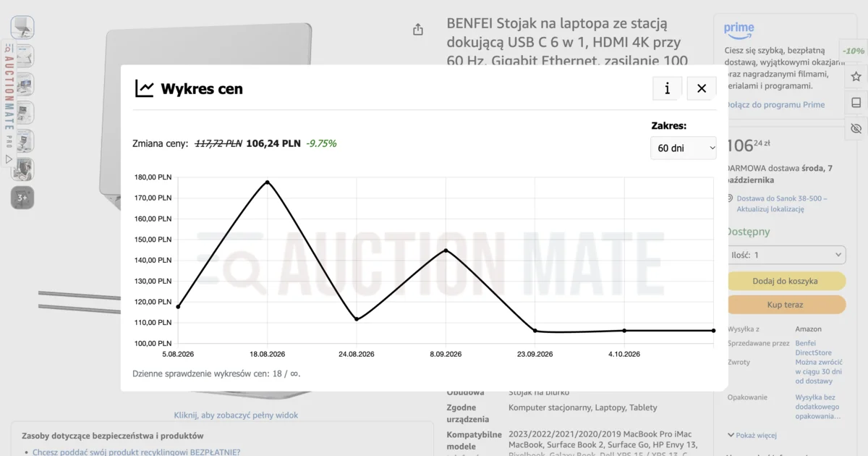Click Dostawa do Sanok 38-500 location link

click(782, 203)
